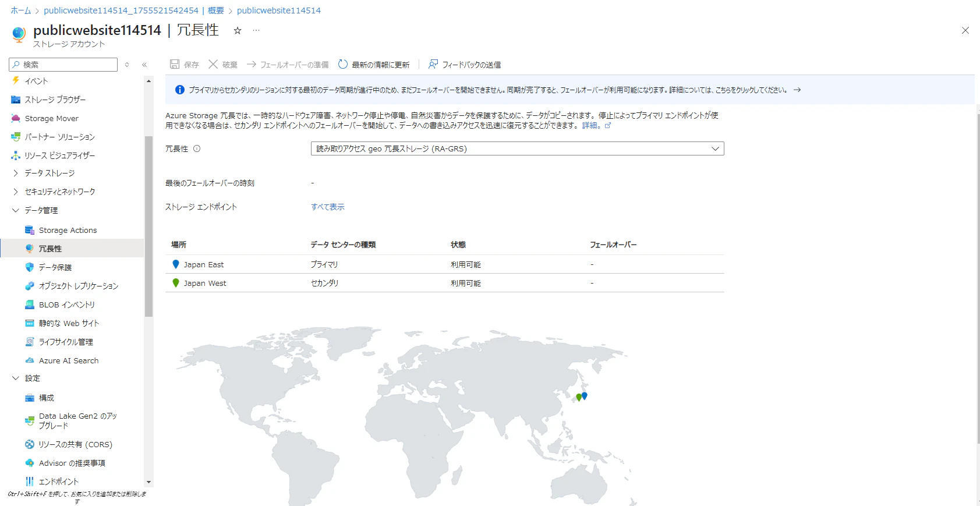Click the arrow on the info banner

tap(797, 90)
